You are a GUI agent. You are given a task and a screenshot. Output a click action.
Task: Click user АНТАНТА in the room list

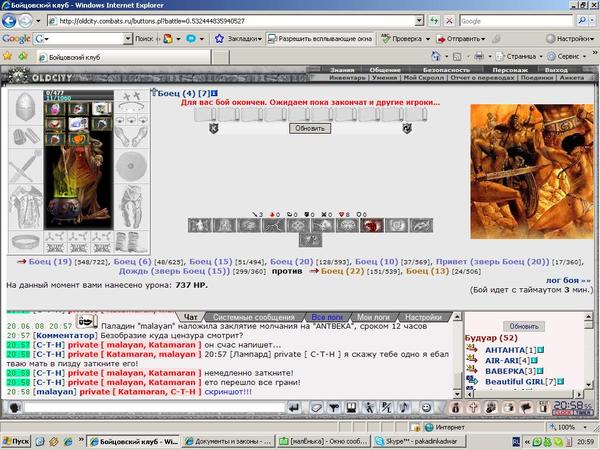pyautogui.click(x=505, y=350)
